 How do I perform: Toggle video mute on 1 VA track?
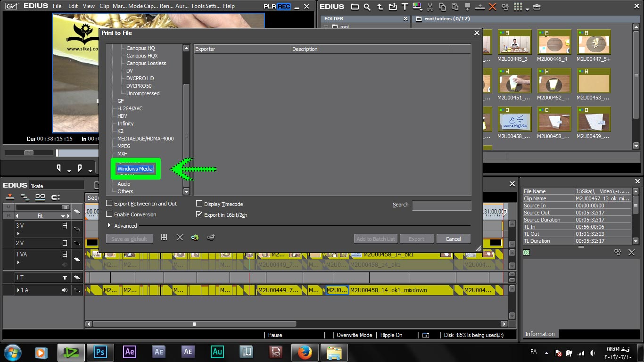pos(65,254)
